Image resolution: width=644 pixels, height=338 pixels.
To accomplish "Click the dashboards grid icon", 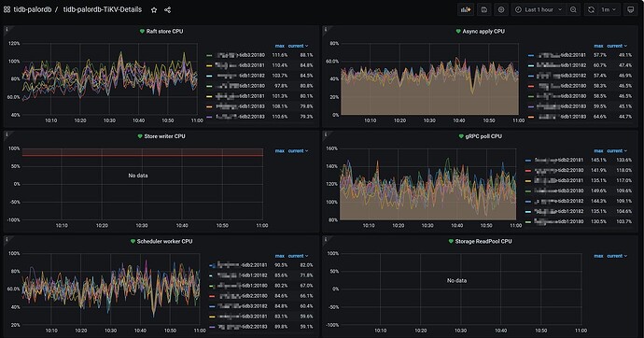I will point(7,9).
